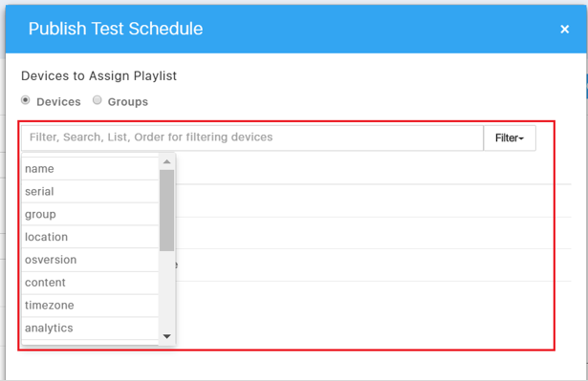Pick the osversion filter option

(x=91, y=260)
